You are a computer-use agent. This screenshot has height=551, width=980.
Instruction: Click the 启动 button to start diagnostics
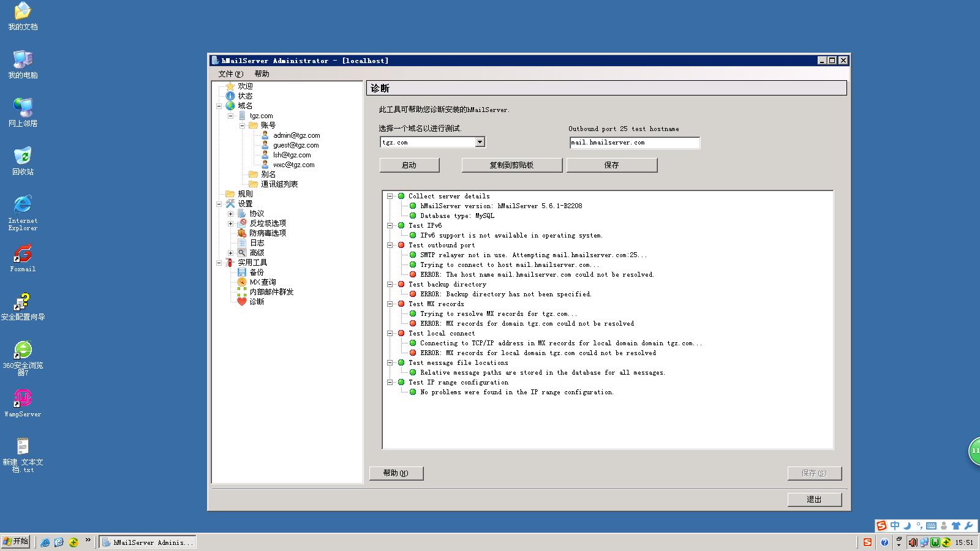(409, 165)
